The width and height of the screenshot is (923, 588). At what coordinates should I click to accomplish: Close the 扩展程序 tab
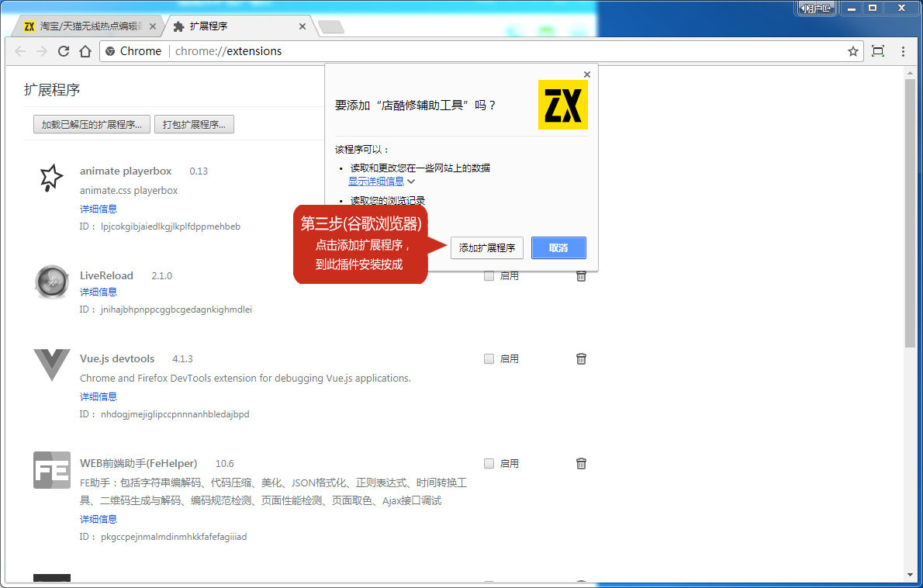[302, 26]
